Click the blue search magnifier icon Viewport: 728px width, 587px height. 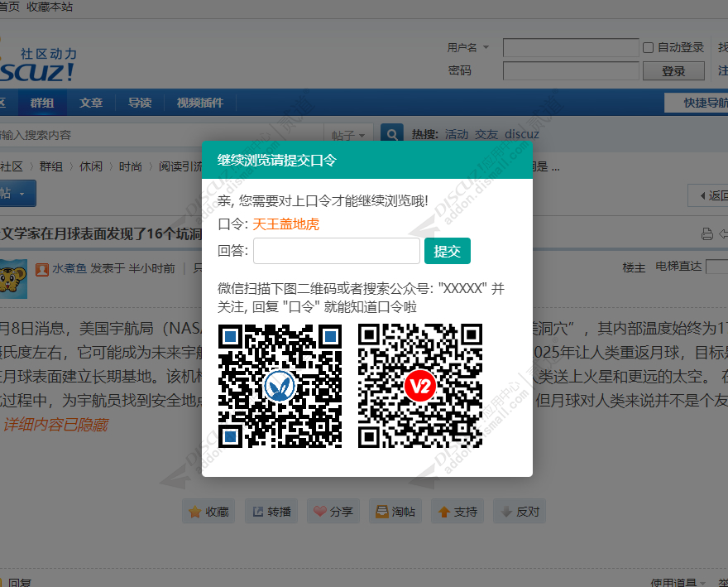click(392, 134)
